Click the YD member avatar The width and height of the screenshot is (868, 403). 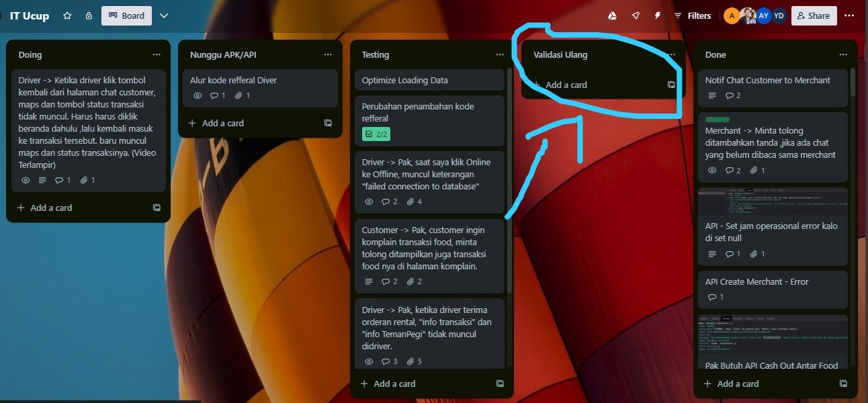coord(779,15)
